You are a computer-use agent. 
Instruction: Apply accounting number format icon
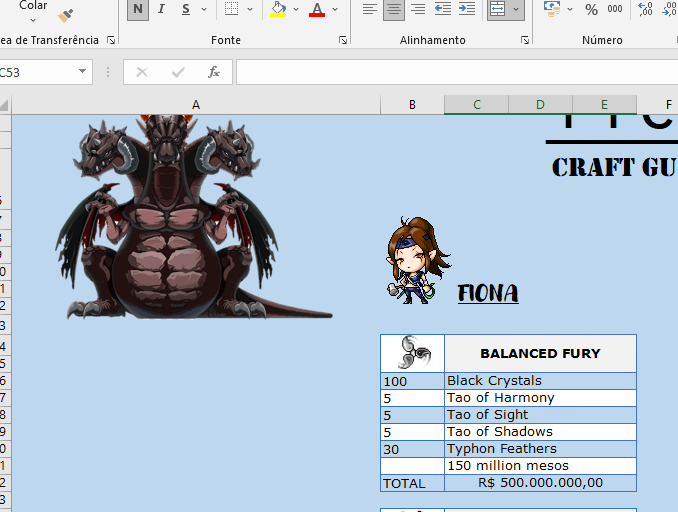click(x=552, y=9)
